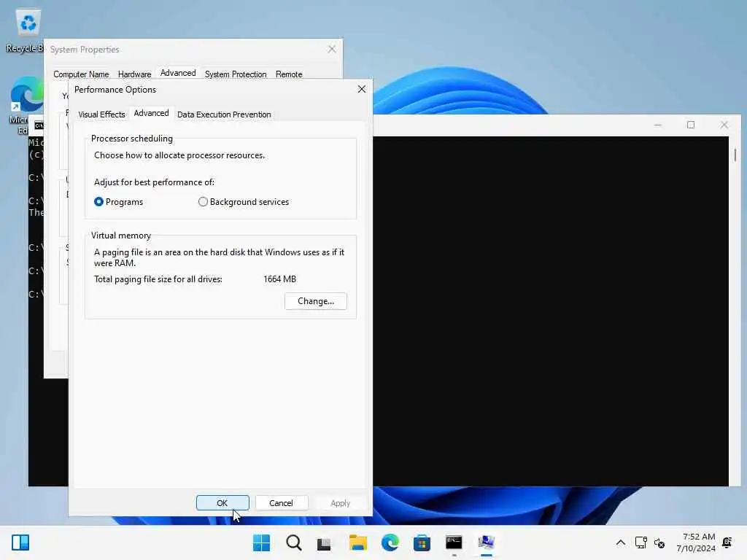Open the Recycle Bin desktop icon
This screenshot has height=560, width=747.
pyautogui.click(x=27, y=30)
